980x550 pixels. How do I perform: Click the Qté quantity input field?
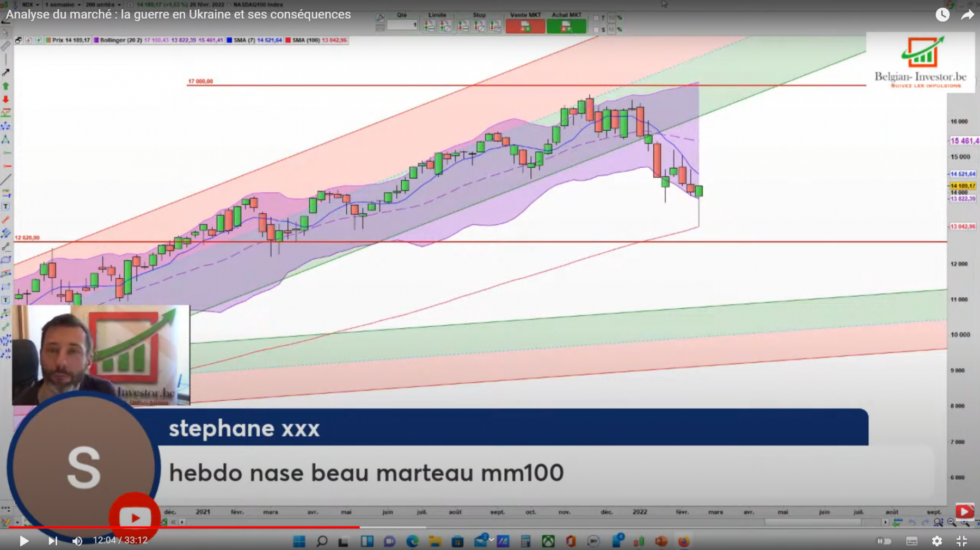click(402, 25)
